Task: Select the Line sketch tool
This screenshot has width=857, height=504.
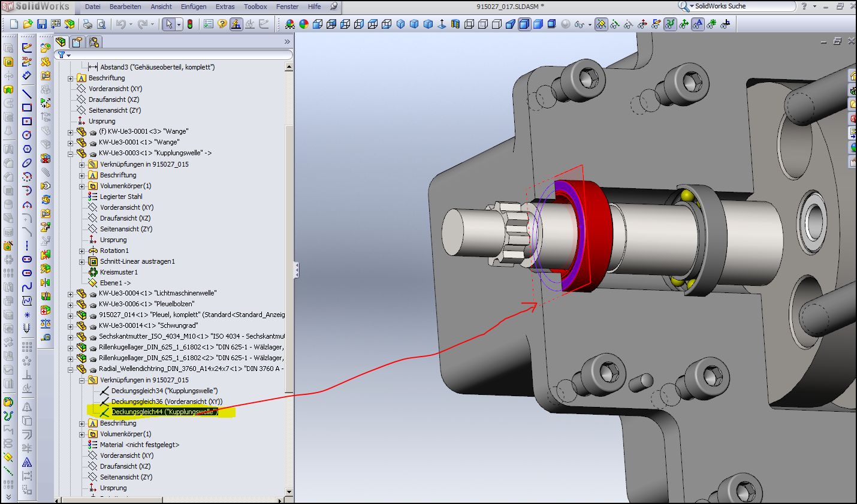Action: [x=27, y=93]
